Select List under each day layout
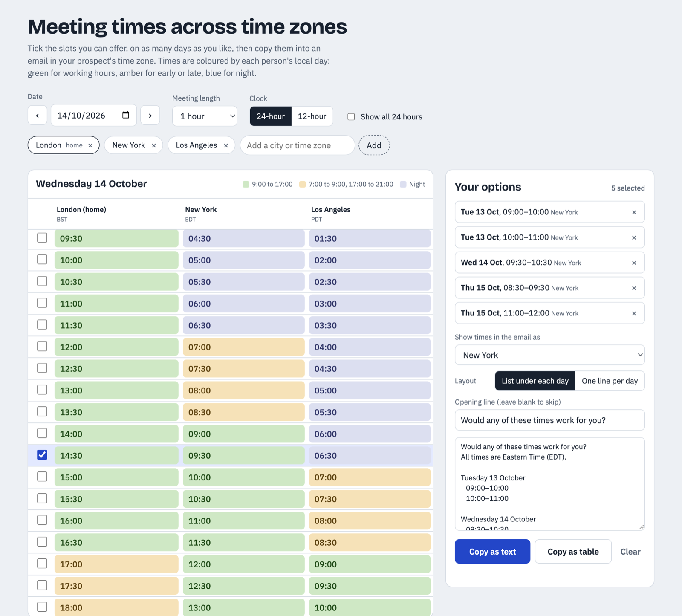The width and height of the screenshot is (682, 616). click(535, 381)
